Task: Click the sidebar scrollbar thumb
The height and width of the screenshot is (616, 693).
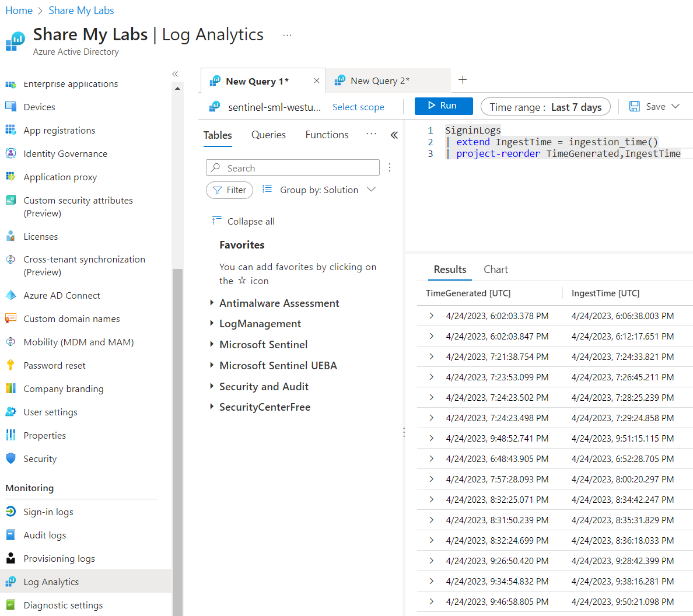Action: (x=178, y=442)
